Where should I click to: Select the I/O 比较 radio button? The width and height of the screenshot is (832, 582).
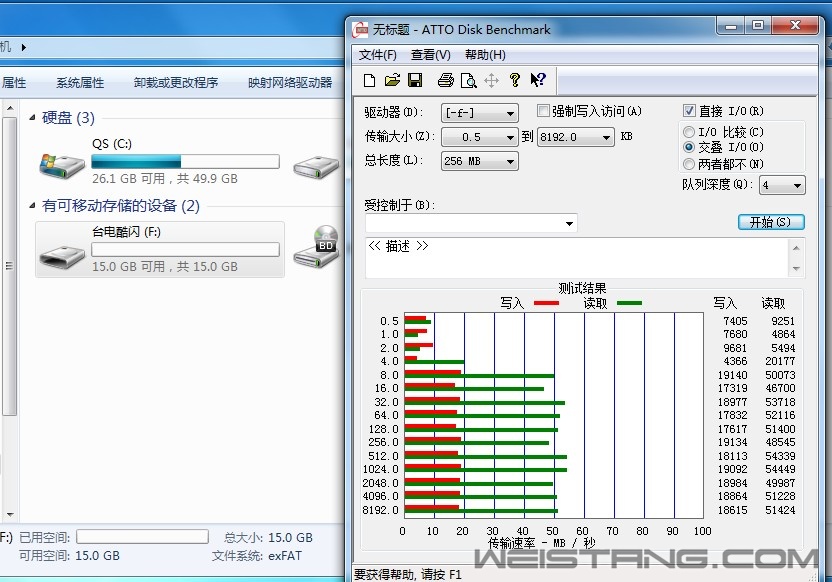click(x=689, y=132)
